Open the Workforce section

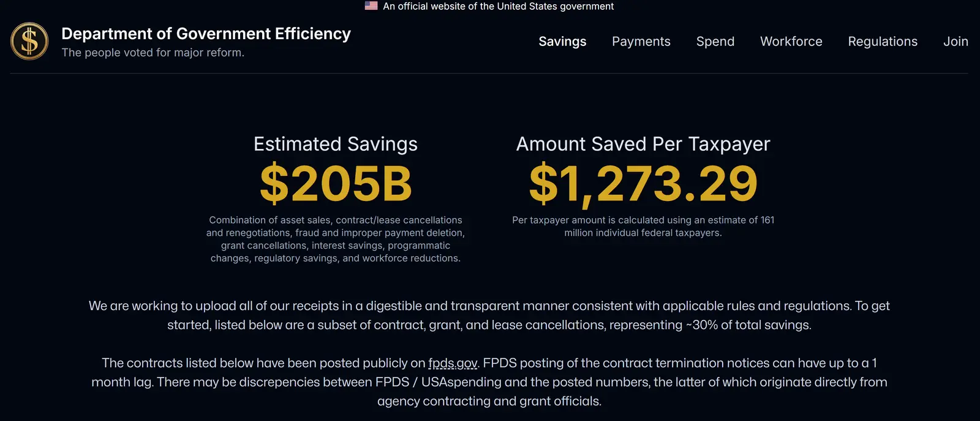tap(791, 42)
